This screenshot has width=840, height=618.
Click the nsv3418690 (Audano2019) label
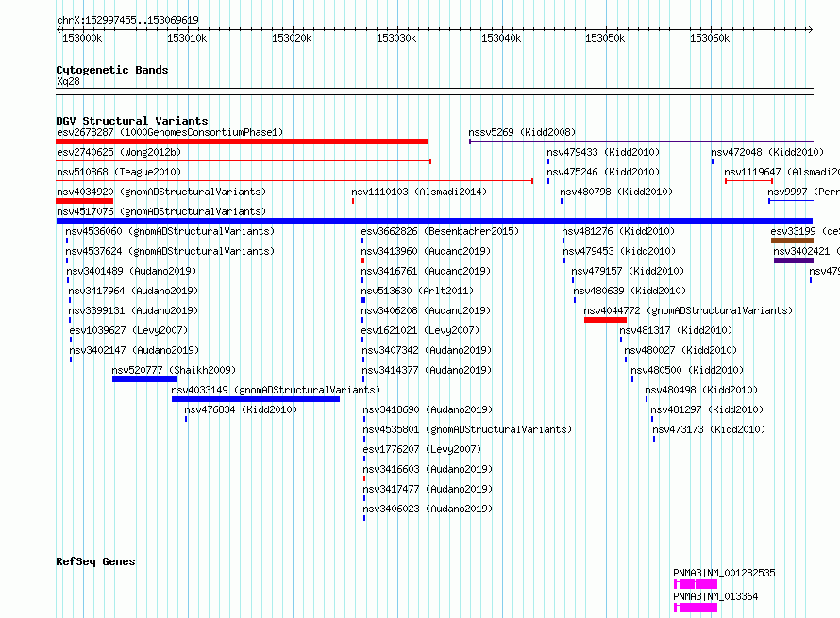428,409
